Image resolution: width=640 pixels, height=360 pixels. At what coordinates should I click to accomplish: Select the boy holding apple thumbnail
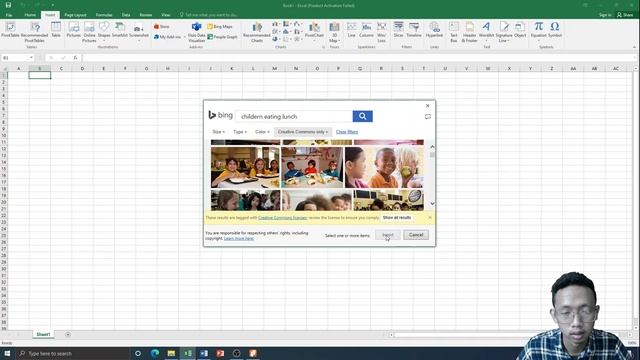384,167
